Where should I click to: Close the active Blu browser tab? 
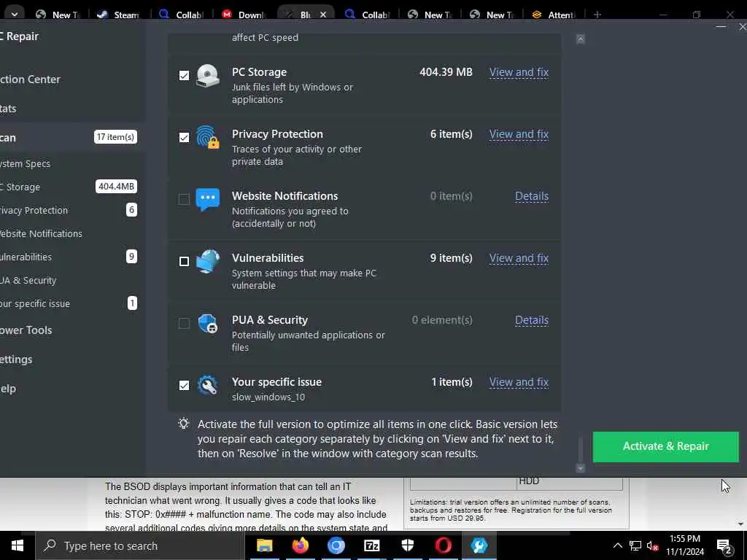tap(323, 15)
